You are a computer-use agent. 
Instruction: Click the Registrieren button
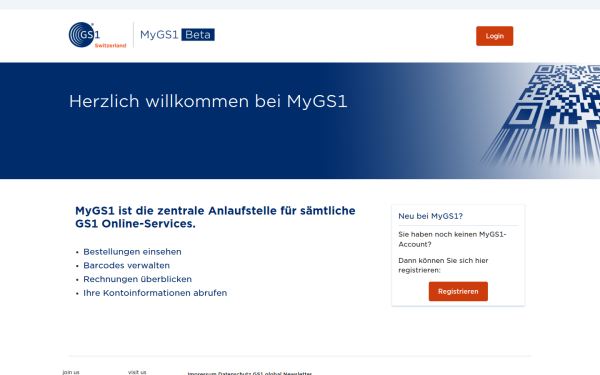(x=458, y=292)
